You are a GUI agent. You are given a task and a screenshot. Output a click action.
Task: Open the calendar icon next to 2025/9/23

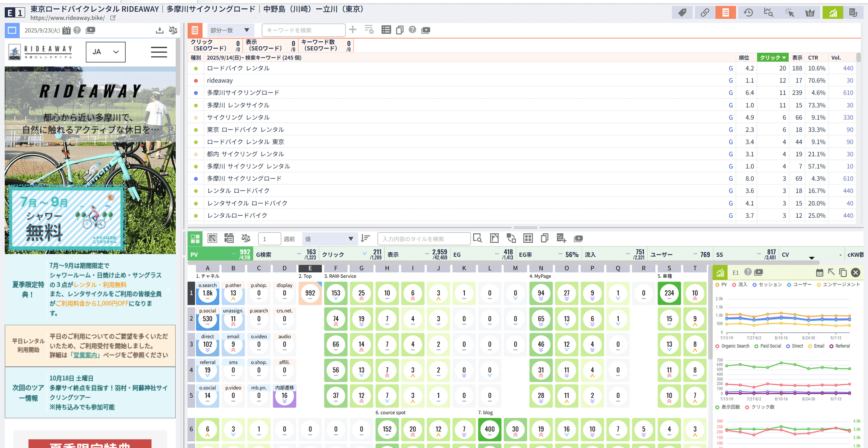(66, 30)
